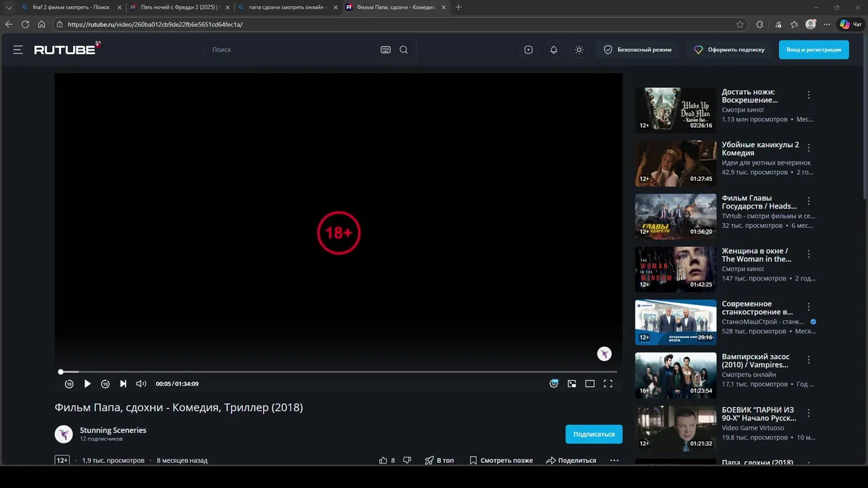Screen dimensions: 868x488
Task: Switch to fnaf 2 фильм смотреть tab
Action: point(71,7)
